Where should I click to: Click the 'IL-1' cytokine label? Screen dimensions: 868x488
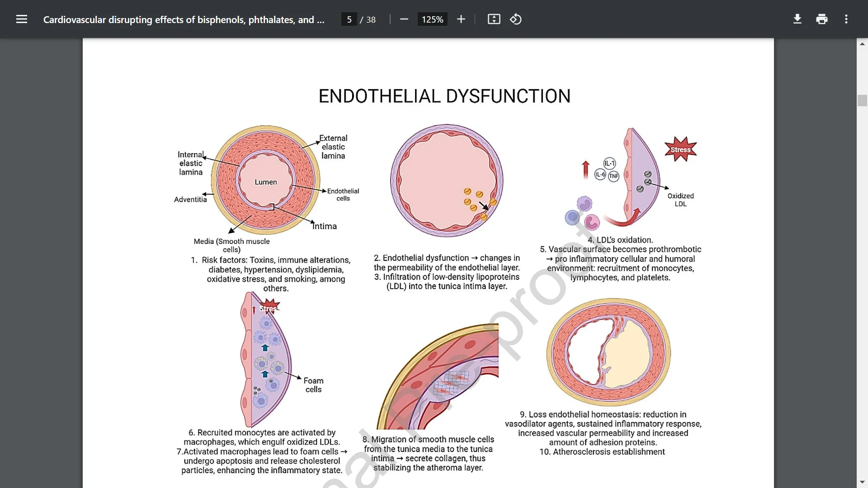click(x=609, y=163)
